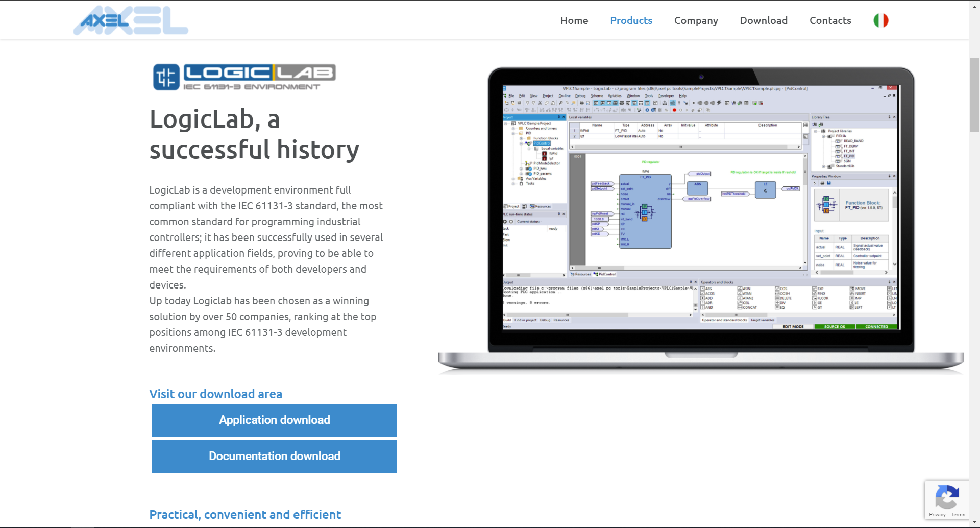Click the reCAPTCHA badge icon

pos(947,497)
